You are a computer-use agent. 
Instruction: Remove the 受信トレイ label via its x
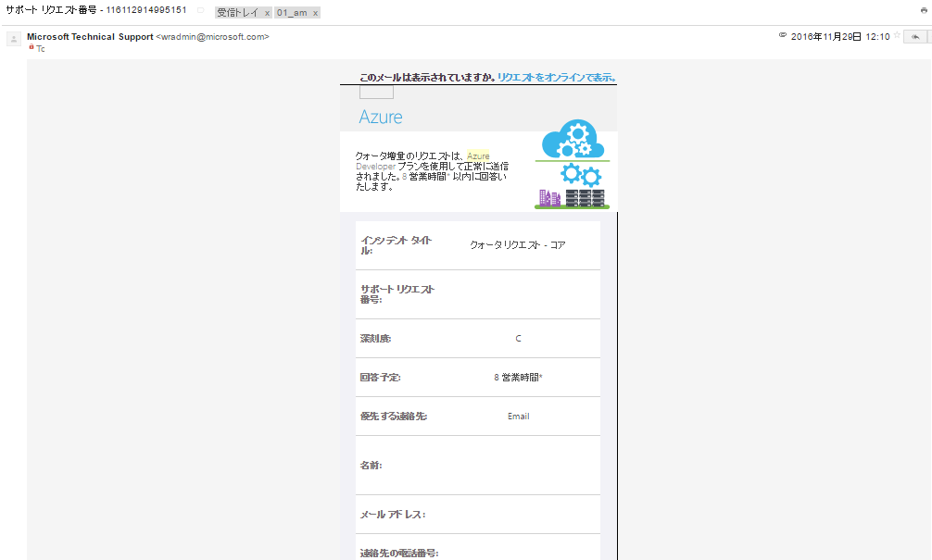coord(267,13)
